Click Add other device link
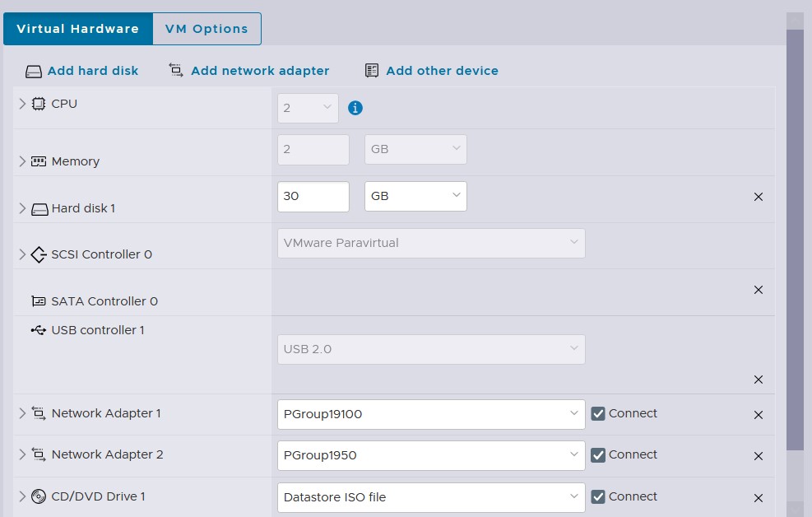This screenshot has width=812, height=517. coord(442,71)
